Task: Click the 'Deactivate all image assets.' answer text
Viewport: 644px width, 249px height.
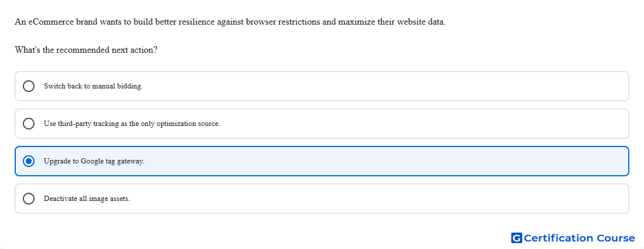Action: coord(87,199)
